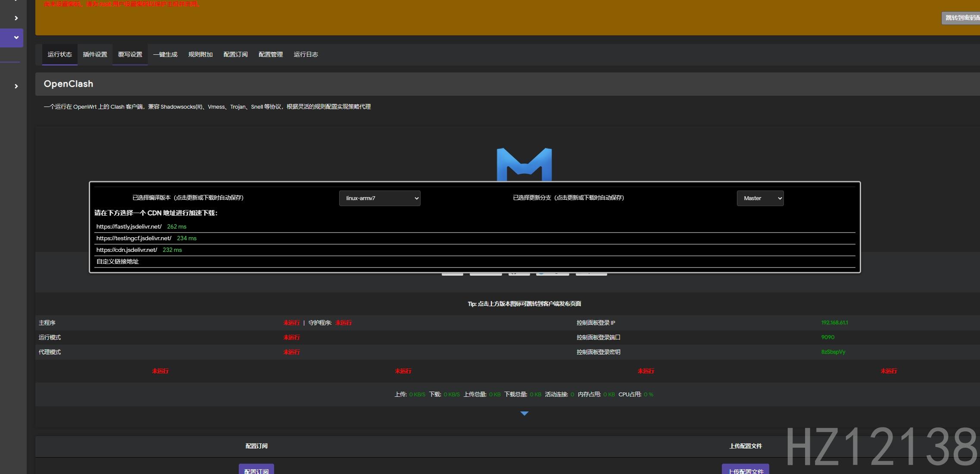Click the 上传配置文件 column heading
The image size is (980, 474).
[x=746, y=446]
